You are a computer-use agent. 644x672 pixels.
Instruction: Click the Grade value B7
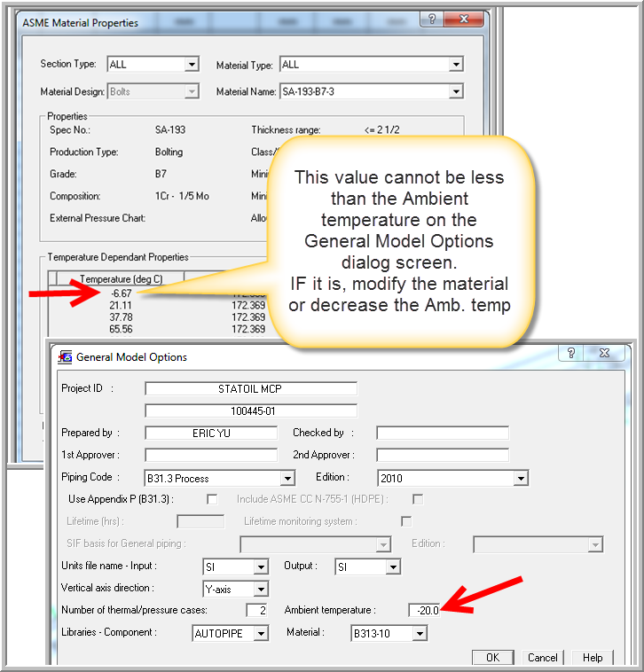click(x=161, y=174)
